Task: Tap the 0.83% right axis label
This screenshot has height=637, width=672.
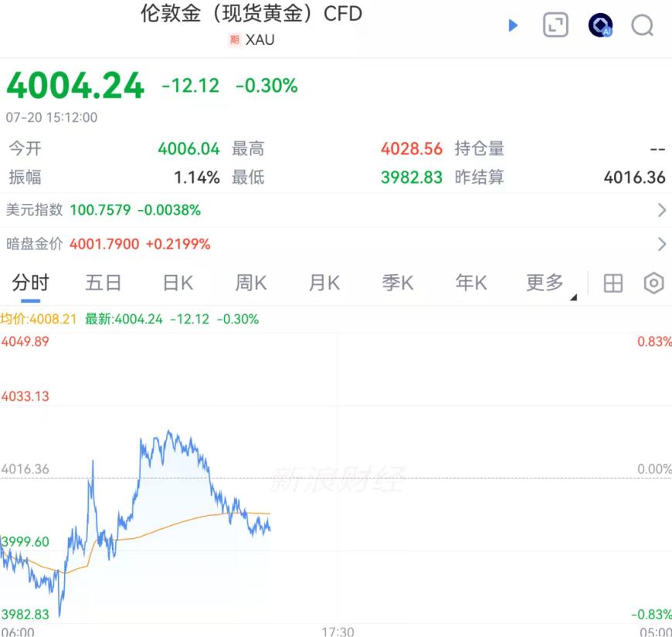Action: 654,341
